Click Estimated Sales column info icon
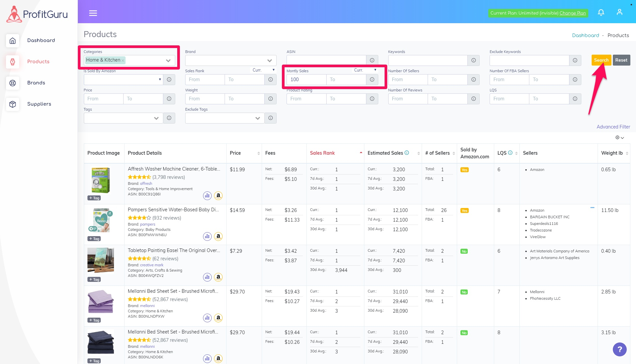The width and height of the screenshot is (636, 364). pos(407,153)
